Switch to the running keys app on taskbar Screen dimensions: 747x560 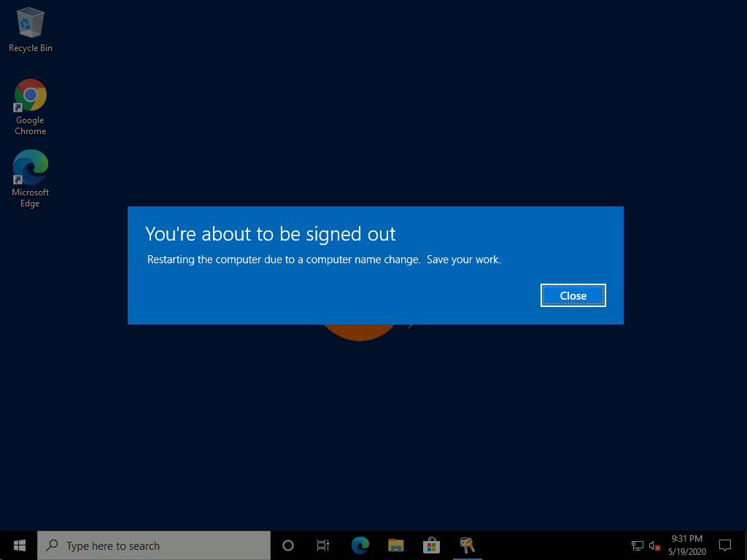(x=467, y=545)
